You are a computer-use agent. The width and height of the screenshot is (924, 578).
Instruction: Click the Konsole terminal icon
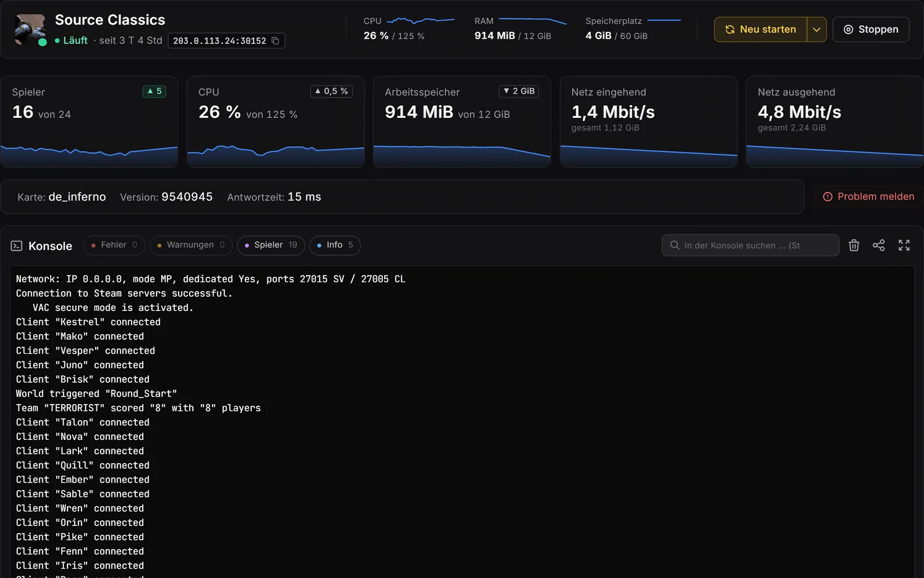tap(17, 246)
